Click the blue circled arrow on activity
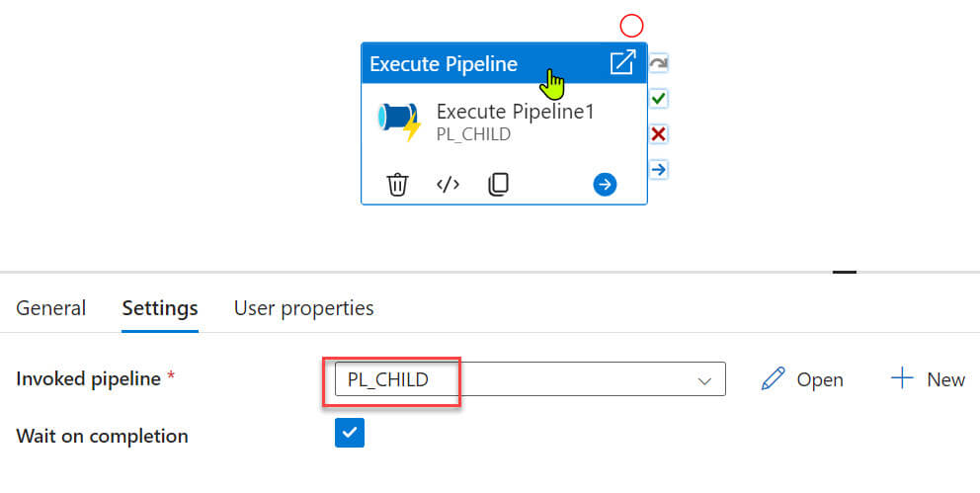980x493 pixels. tap(605, 185)
